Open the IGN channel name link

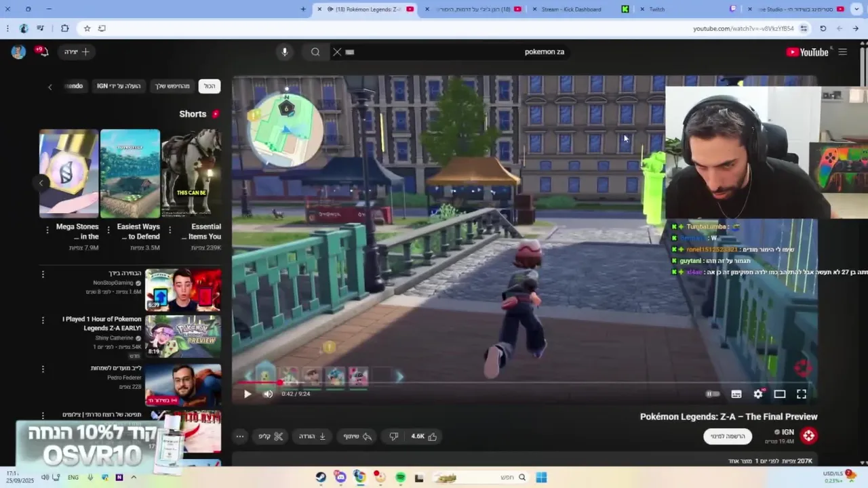point(787,432)
